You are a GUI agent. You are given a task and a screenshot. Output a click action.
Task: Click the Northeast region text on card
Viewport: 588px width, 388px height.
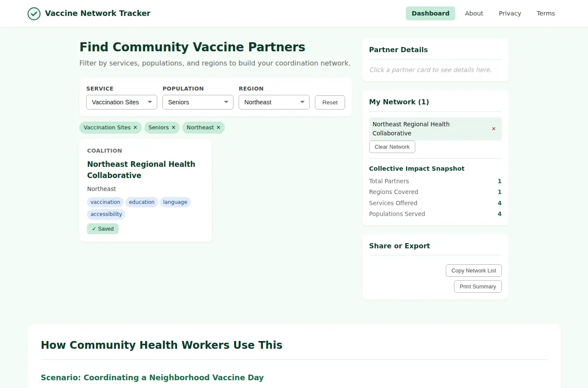[x=102, y=189]
